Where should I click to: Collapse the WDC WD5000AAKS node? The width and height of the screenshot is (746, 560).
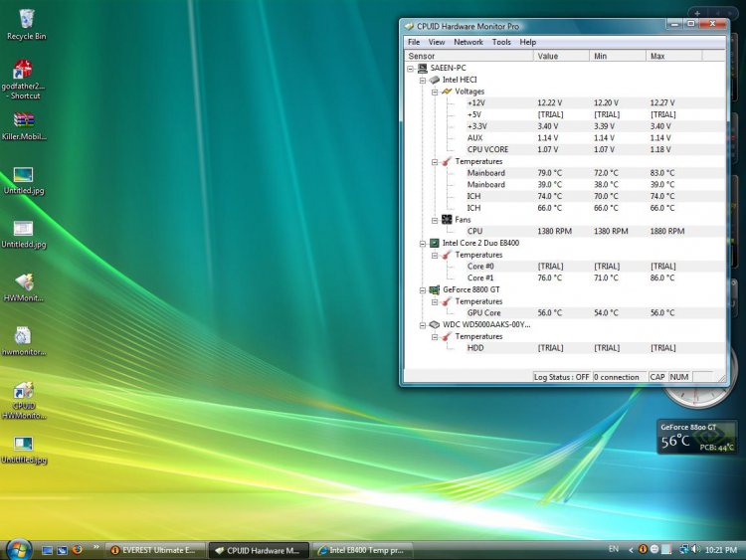coord(423,325)
